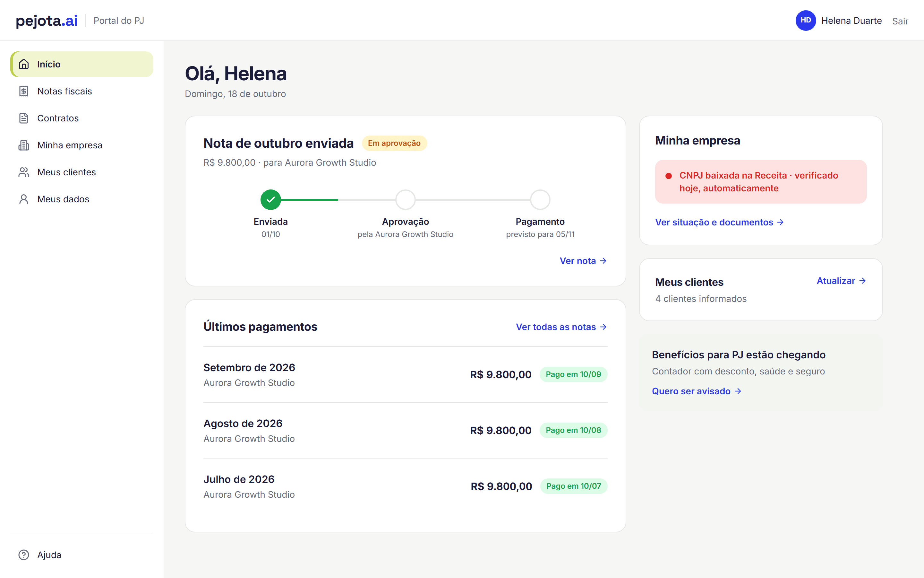Click the HD user avatar
Screen dimensions: 924x578
tap(806, 21)
